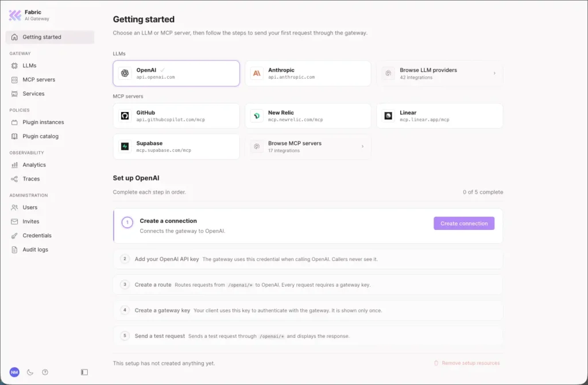
Task: Click the help question mark icon
Action: tap(45, 372)
